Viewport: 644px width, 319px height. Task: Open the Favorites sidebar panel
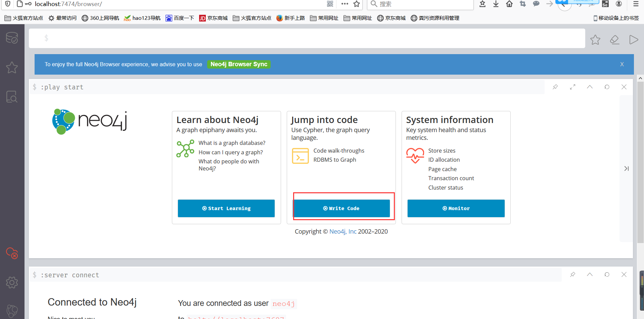pos(12,68)
